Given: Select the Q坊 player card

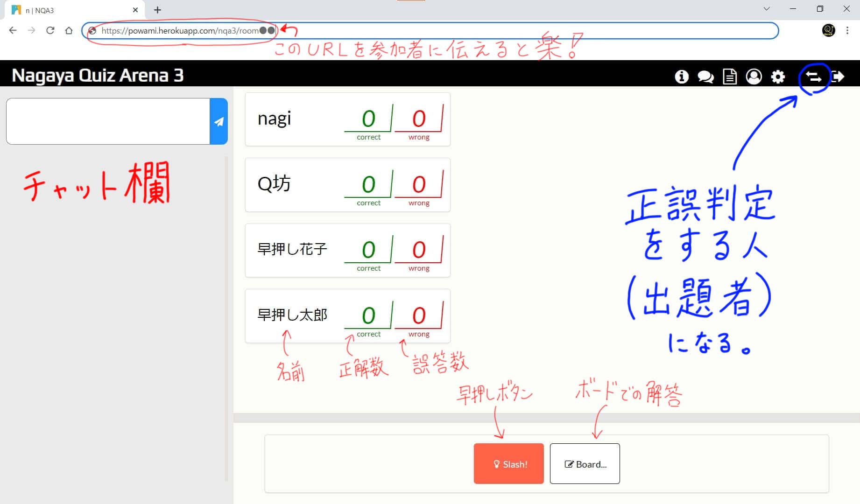Looking at the screenshot, I should (x=347, y=185).
